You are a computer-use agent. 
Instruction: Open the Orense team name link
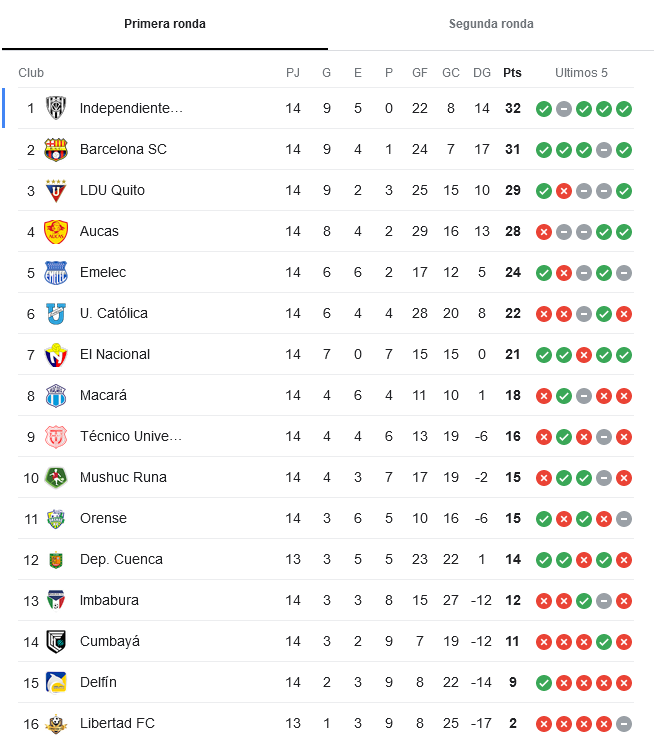(103, 518)
